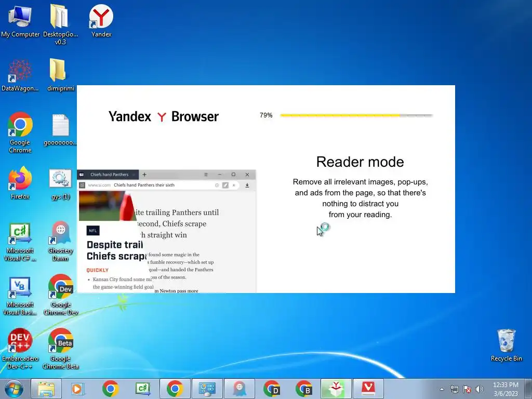The height and width of the screenshot is (399, 532).
Task: Open My Computer desktop icon
Action: click(x=20, y=21)
